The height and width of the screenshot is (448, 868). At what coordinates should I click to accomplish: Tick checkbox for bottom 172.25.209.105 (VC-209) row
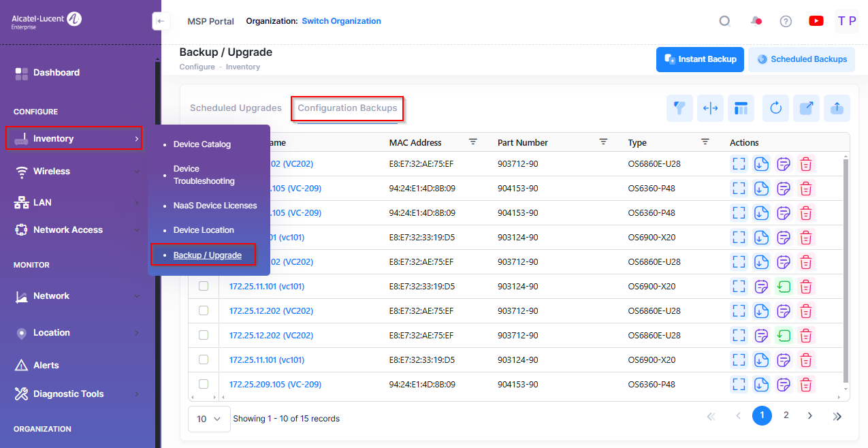click(x=204, y=384)
